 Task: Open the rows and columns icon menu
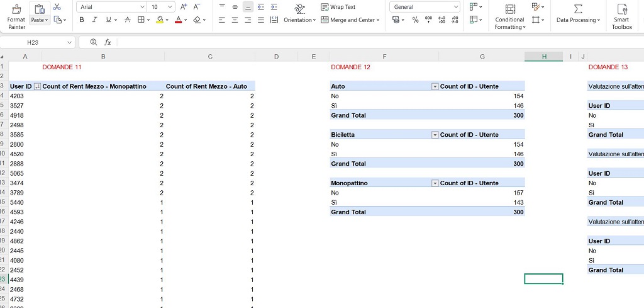tap(475, 7)
